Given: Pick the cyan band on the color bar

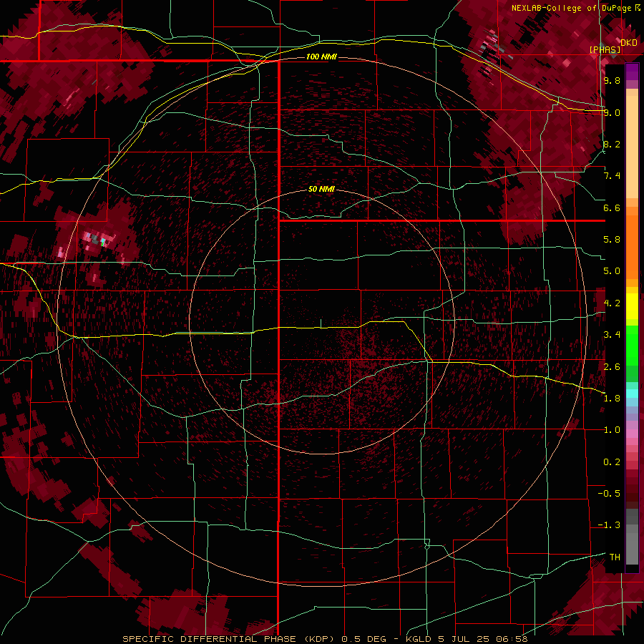Looking at the screenshot, I should click(632, 394).
